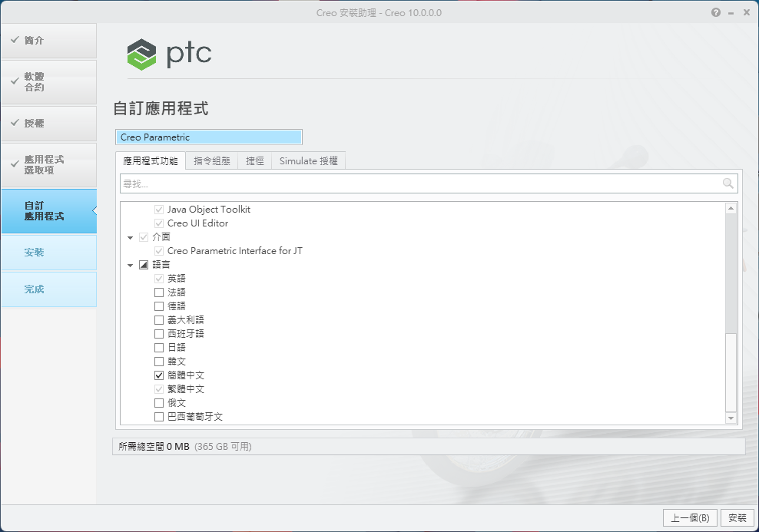This screenshot has width=759, height=532.
Task: Open the Simulate 授權 tab
Action: pyautogui.click(x=308, y=161)
